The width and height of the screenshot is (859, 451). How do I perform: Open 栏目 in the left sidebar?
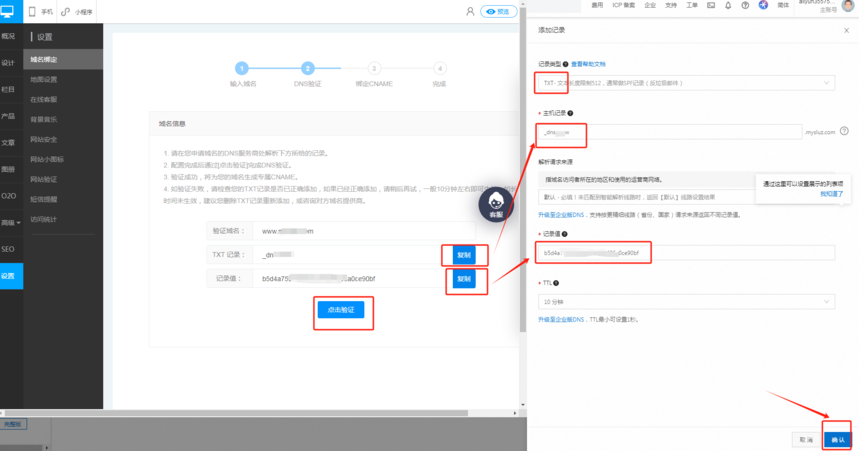click(8, 89)
